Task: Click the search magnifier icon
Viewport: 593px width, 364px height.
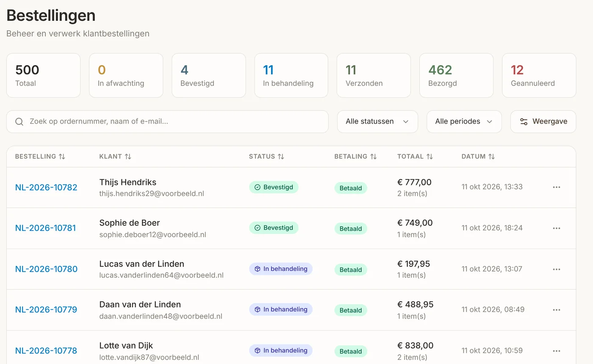Action: (x=19, y=122)
